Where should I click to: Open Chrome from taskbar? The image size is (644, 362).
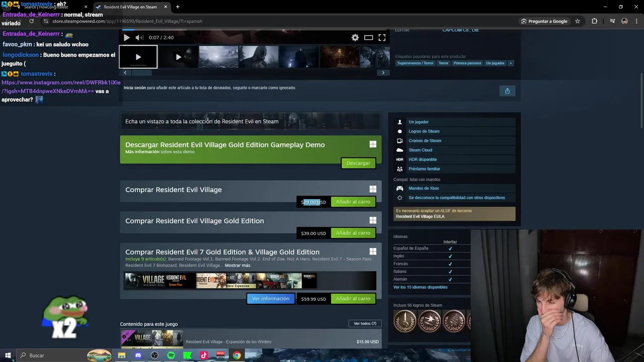tap(236, 355)
